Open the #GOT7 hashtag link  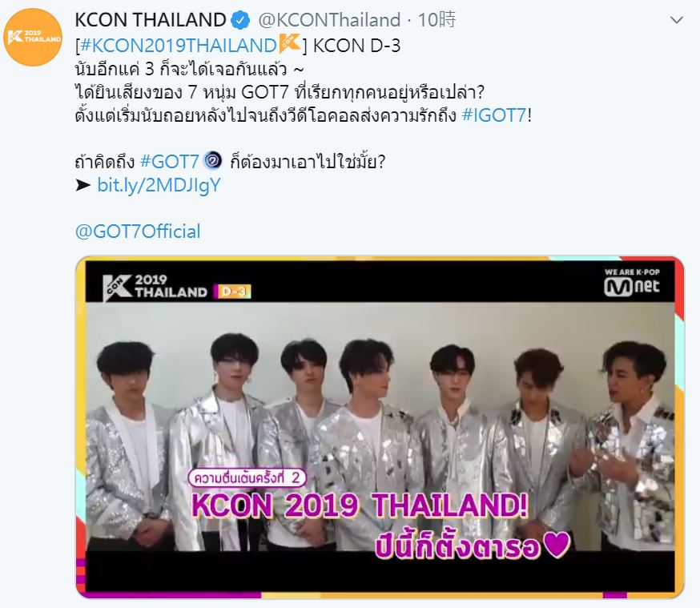tap(169, 161)
